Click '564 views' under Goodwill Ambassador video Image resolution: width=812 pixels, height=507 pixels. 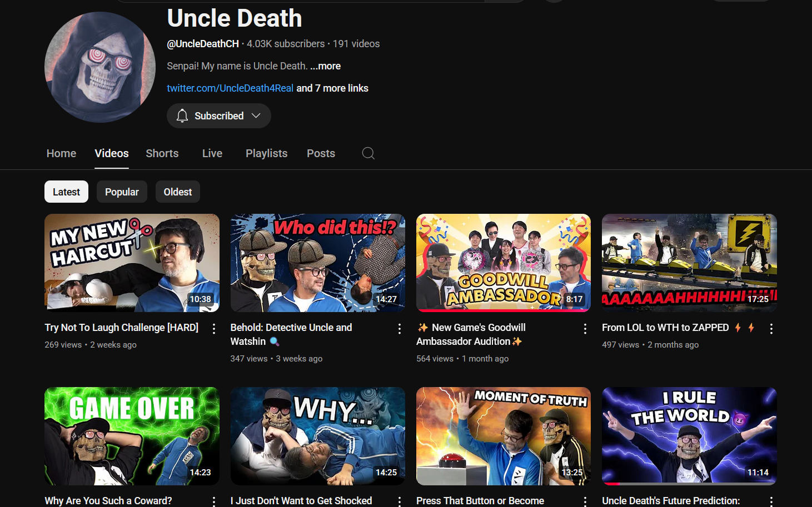[435, 359]
